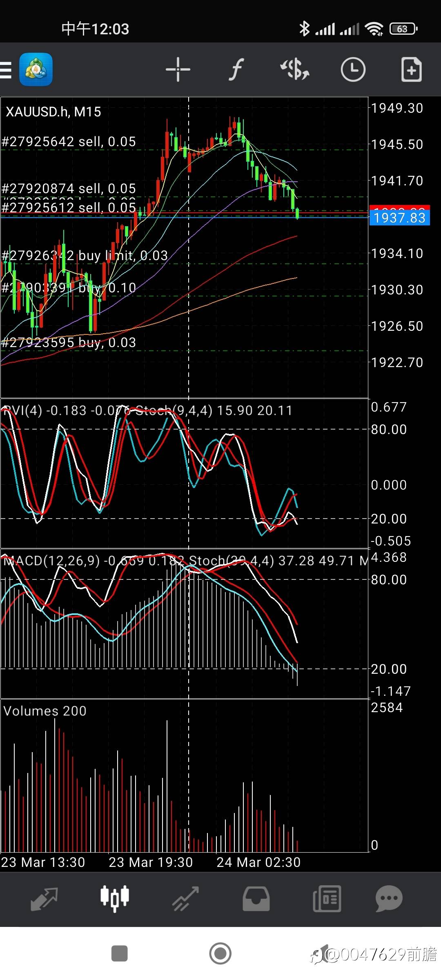
Task: Tap the 23 Mar 13:30 time label
Action: [x=43, y=862]
